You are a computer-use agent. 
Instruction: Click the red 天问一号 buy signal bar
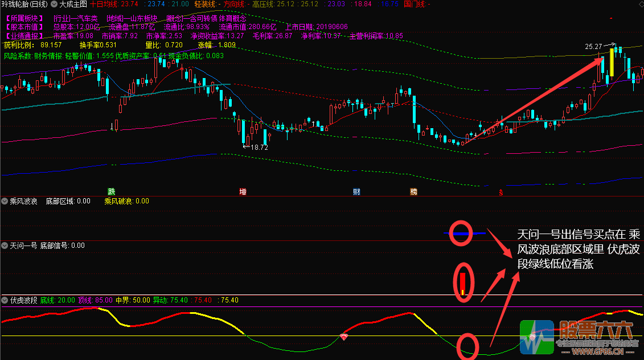tap(463, 282)
